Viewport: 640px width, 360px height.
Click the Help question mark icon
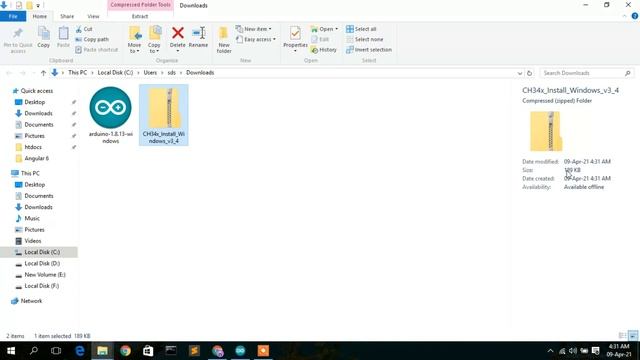pyautogui.click(x=635, y=16)
